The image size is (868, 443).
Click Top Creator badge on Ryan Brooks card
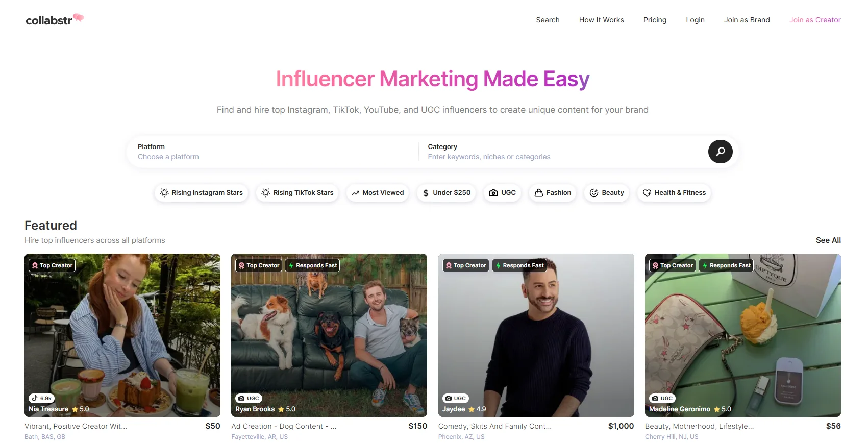point(259,265)
